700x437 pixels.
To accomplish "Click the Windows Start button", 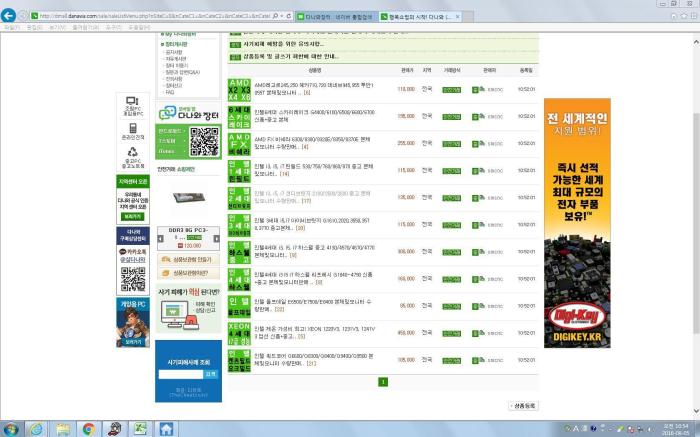I will (12, 428).
